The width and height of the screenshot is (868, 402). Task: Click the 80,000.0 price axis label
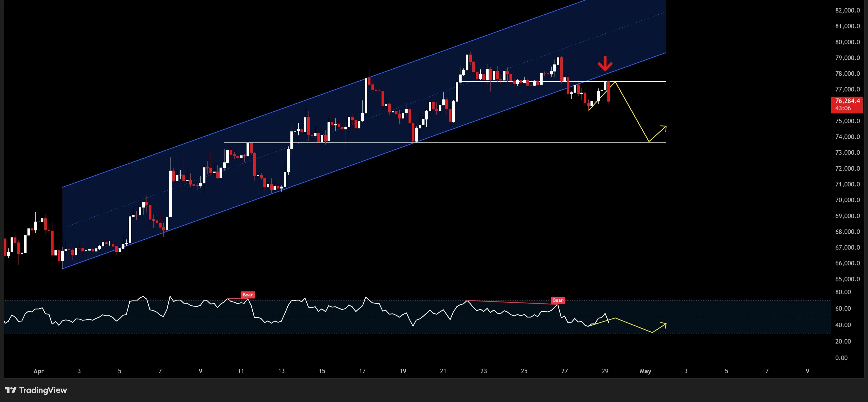[847, 42]
